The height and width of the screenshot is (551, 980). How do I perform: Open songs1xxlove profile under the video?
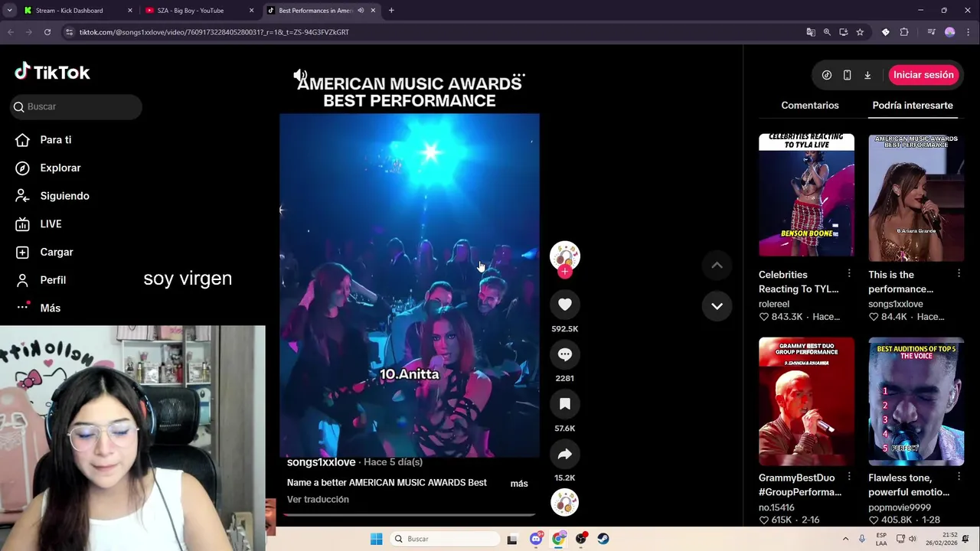tap(321, 462)
